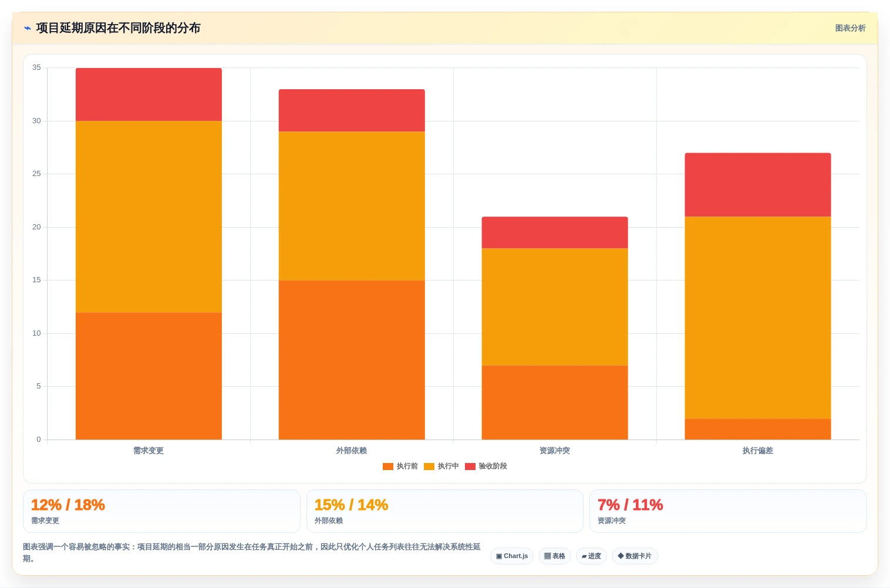Toggle the 执行前 legend item
890x588 pixels.
[x=400, y=467]
